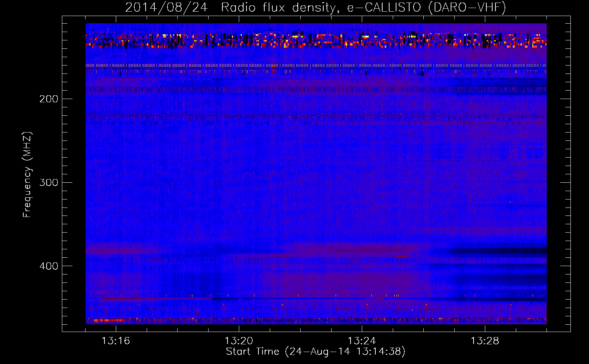Select the 200 frequency axis label
Screen dimensions: 589x364
coord(48,99)
